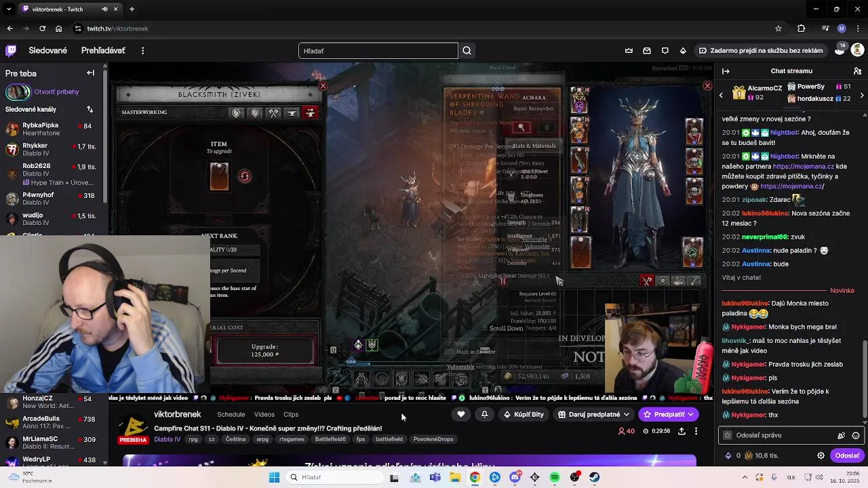
Task: Open Prime loot crown icon
Action: (629, 50)
